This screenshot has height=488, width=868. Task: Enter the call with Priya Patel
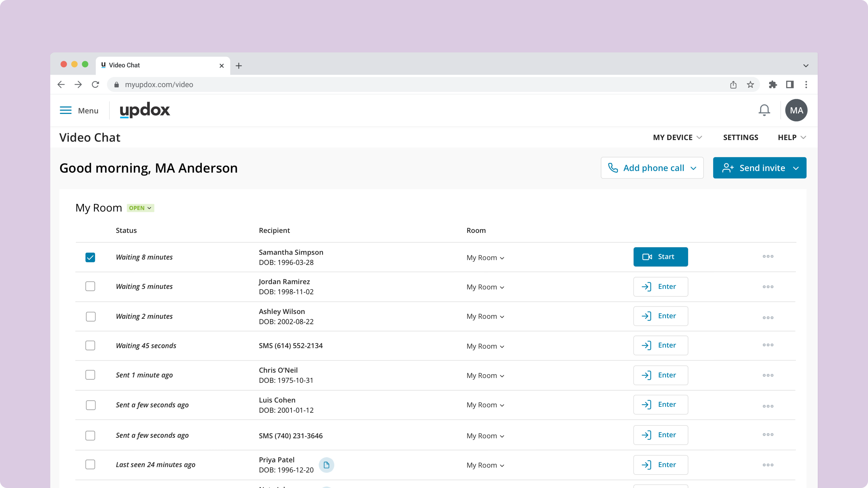pos(660,465)
